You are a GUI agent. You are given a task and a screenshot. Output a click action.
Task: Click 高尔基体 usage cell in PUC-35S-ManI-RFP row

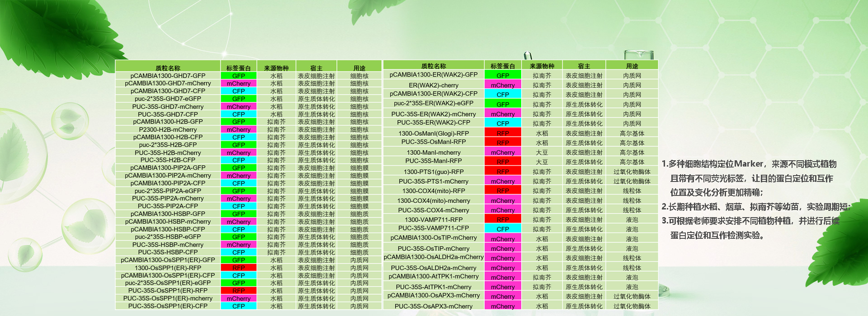(632, 162)
